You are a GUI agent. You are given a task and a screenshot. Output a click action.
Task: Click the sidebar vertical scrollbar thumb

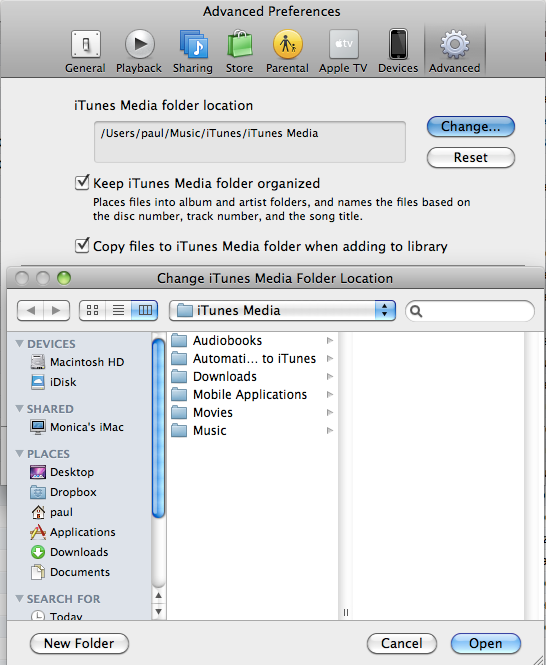tap(158, 428)
